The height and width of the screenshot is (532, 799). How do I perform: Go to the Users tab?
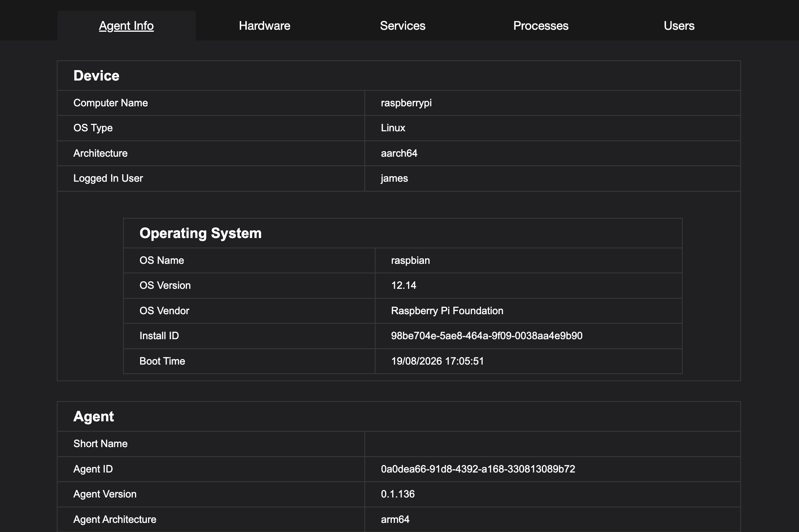click(679, 26)
